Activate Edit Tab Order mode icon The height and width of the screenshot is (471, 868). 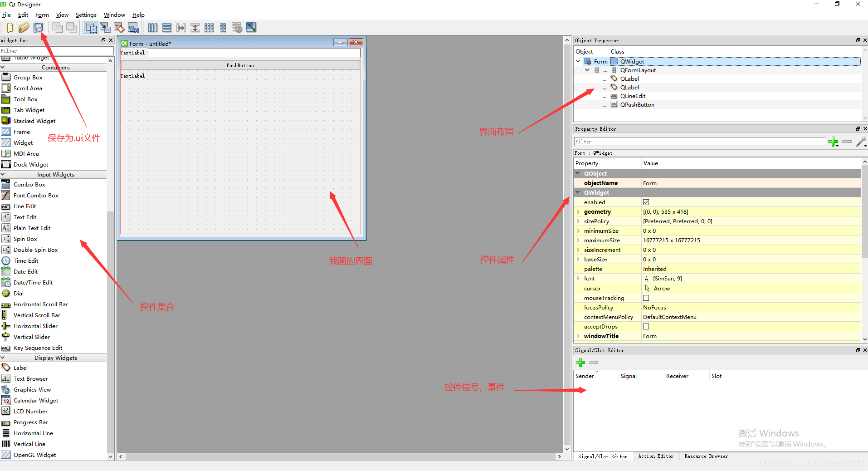133,28
